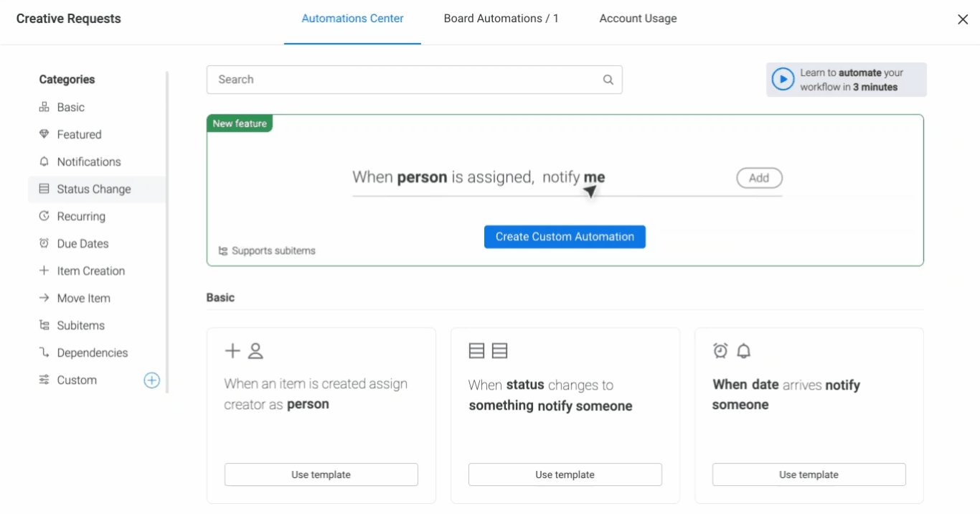Click the categories sidebar scrollbar

click(x=167, y=232)
